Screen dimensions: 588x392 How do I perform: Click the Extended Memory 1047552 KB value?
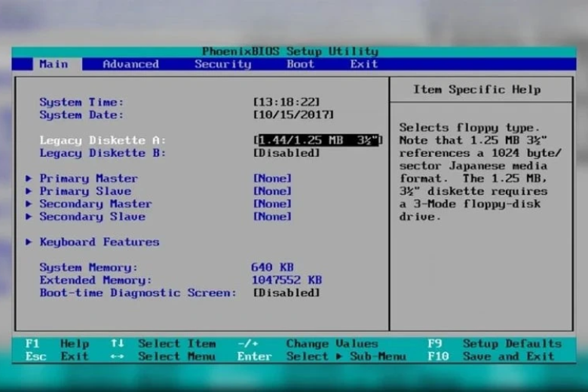[286, 280]
